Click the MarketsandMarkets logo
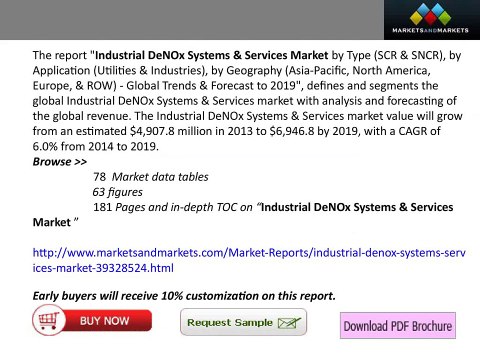This screenshot has height=360, width=480. click(432, 20)
